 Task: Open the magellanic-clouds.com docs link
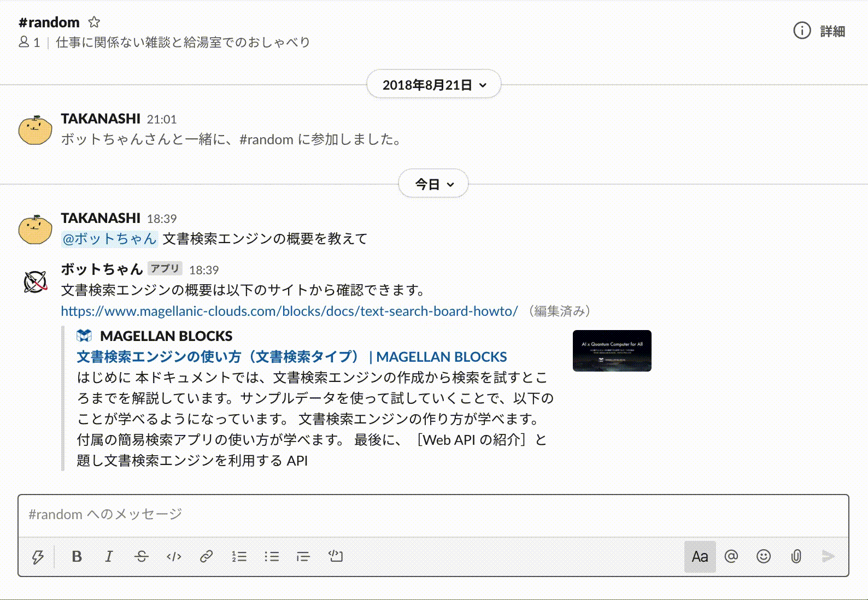point(289,311)
